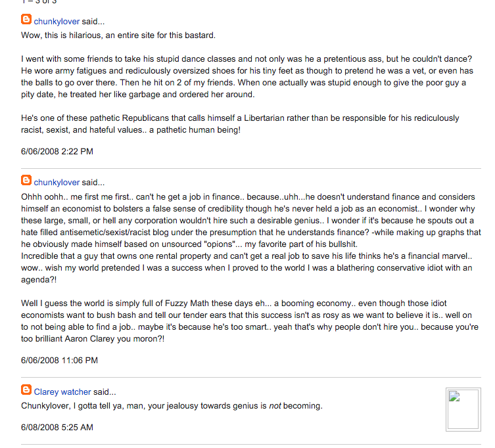Click the 6/06/2008 11:06 PM timestamp
Viewport: 495px width, 448px height.
(x=59, y=360)
